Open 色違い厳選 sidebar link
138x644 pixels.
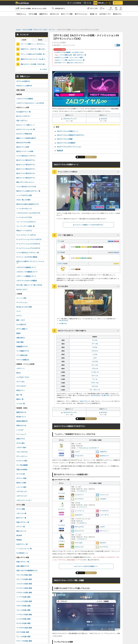tap(20, 342)
